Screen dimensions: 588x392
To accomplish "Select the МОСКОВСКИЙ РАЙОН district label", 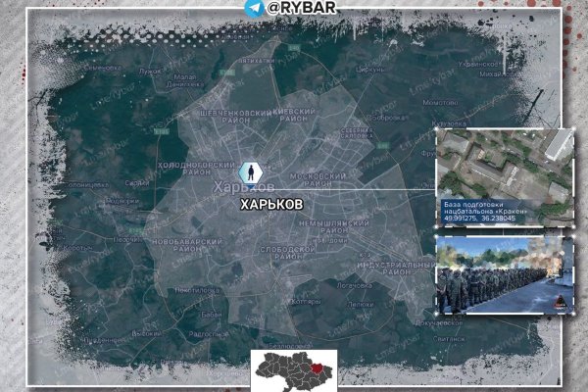I will 318,179.
